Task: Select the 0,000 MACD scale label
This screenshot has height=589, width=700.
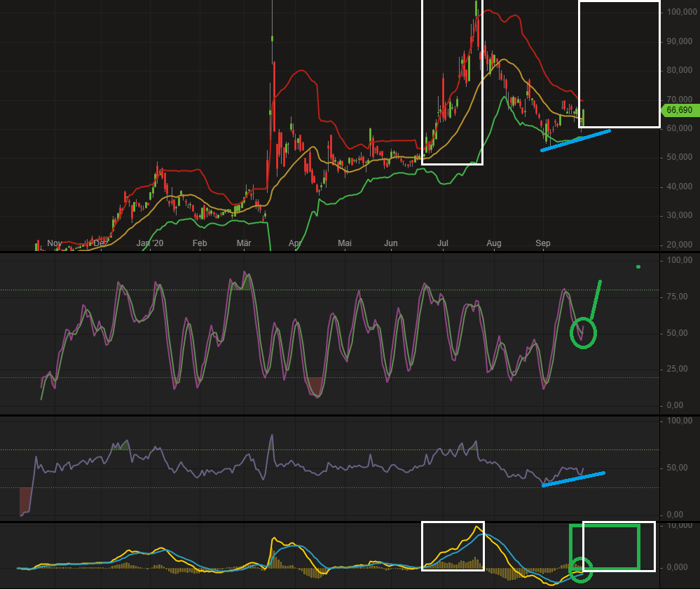Action: pos(678,567)
